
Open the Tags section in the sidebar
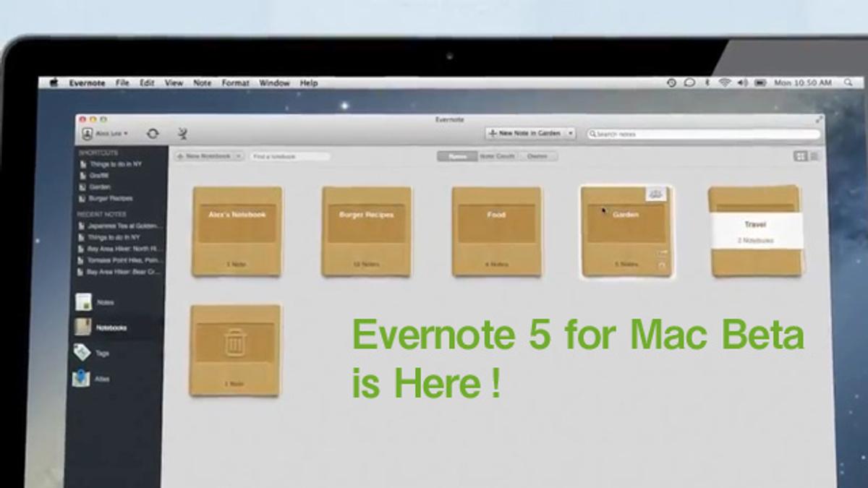[93, 353]
